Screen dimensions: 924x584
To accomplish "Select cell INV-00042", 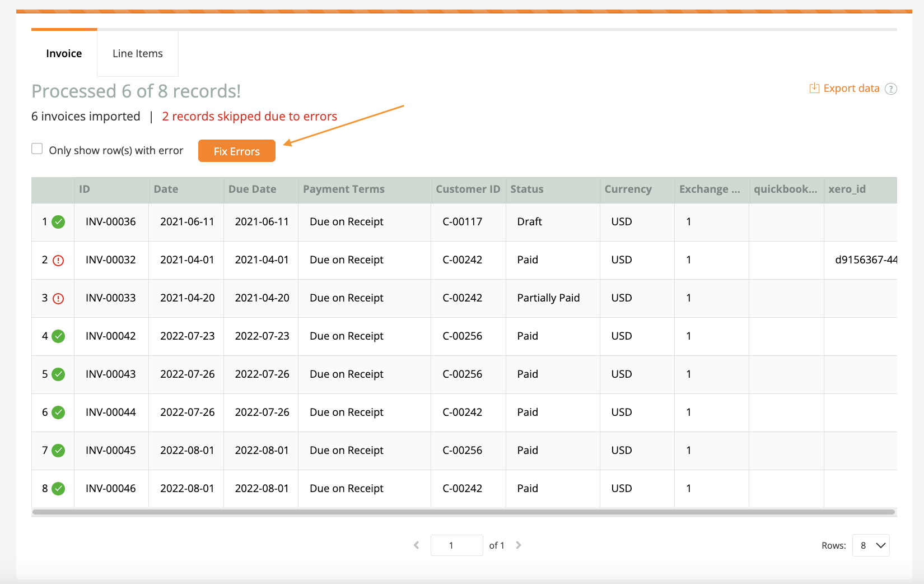I will pos(111,336).
